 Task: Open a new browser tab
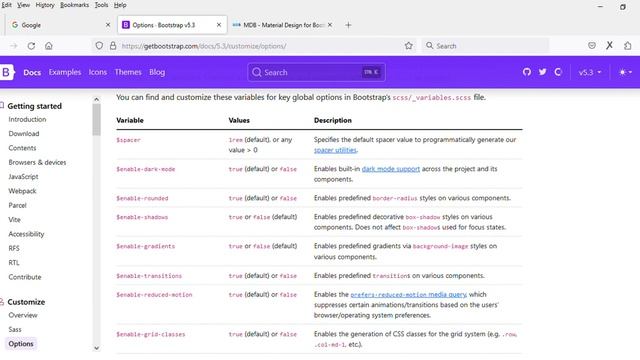[348, 25]
